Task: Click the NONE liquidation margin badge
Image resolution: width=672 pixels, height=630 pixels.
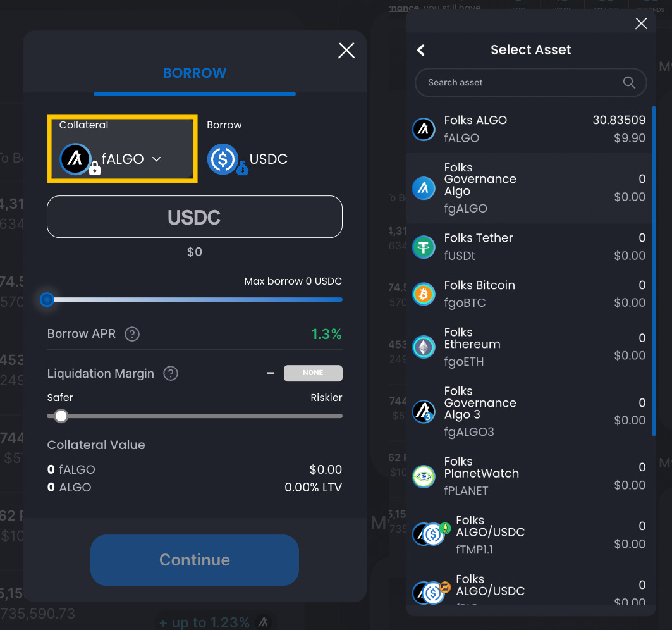Action: click(313, 373)
